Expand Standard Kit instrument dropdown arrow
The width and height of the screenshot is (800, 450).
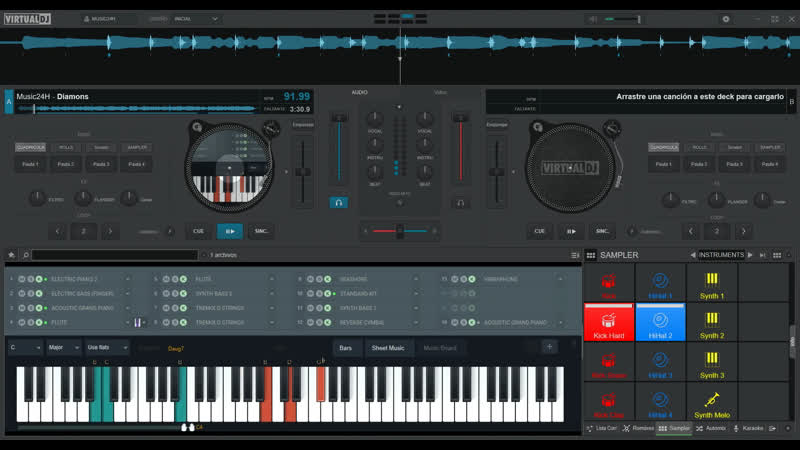[416, 293]
